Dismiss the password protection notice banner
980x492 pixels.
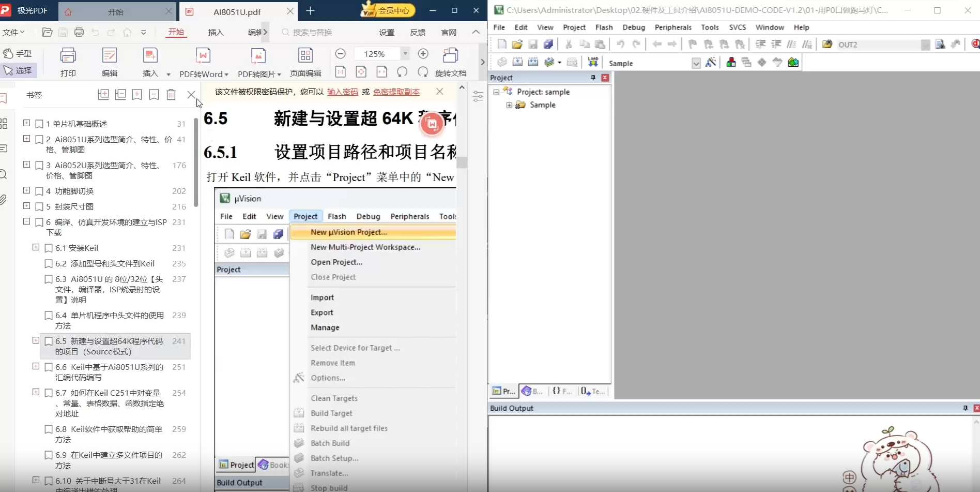(439, 92)
